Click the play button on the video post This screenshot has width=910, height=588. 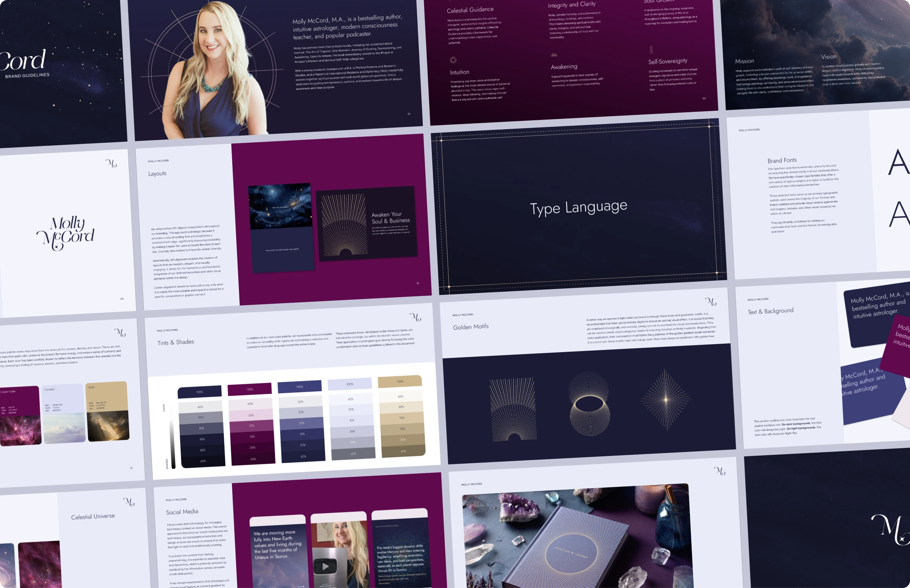point(325,566)
